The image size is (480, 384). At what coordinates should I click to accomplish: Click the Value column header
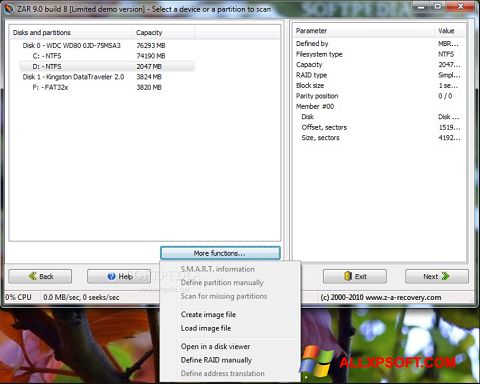coord(449,31)
